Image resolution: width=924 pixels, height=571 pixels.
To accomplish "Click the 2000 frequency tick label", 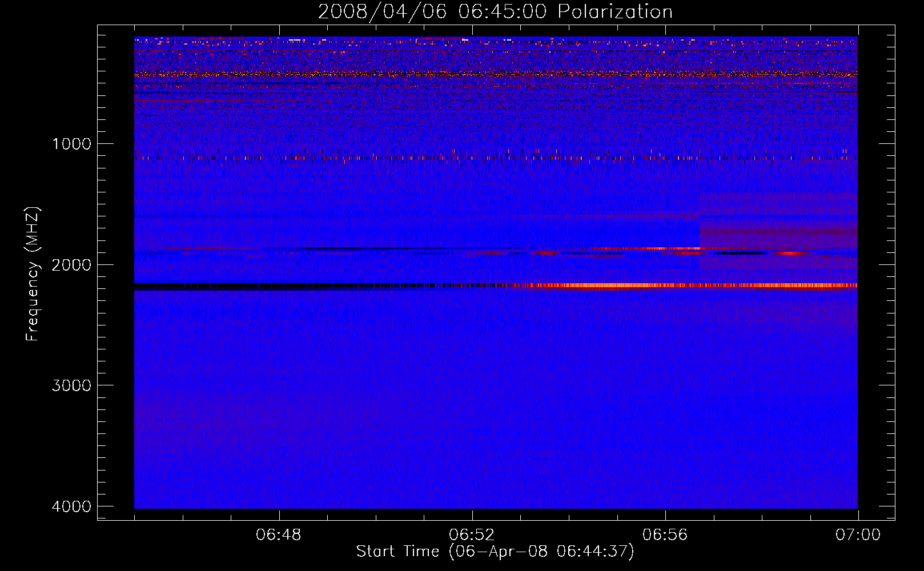I will pyautogui.click(x=72, y=264).
